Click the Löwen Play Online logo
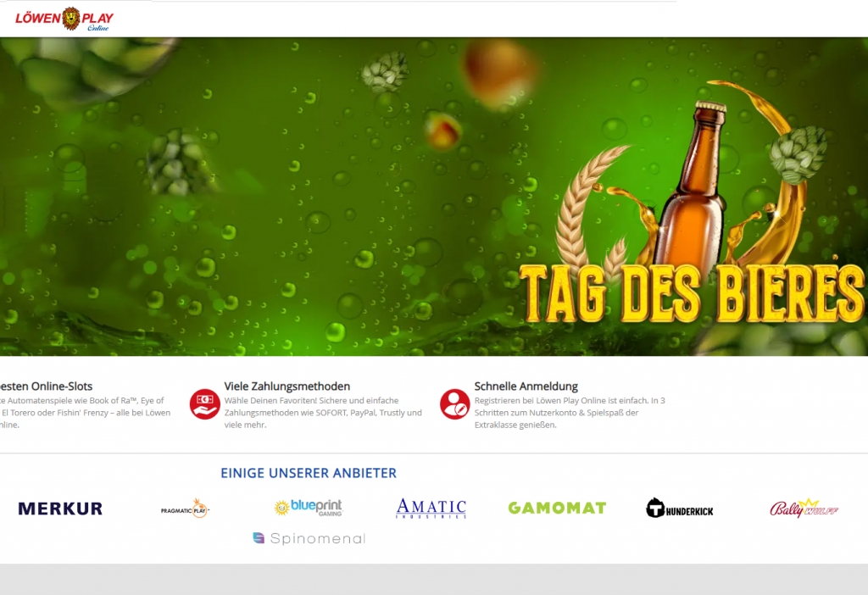 pyautogui.click(x=64, y=19)
